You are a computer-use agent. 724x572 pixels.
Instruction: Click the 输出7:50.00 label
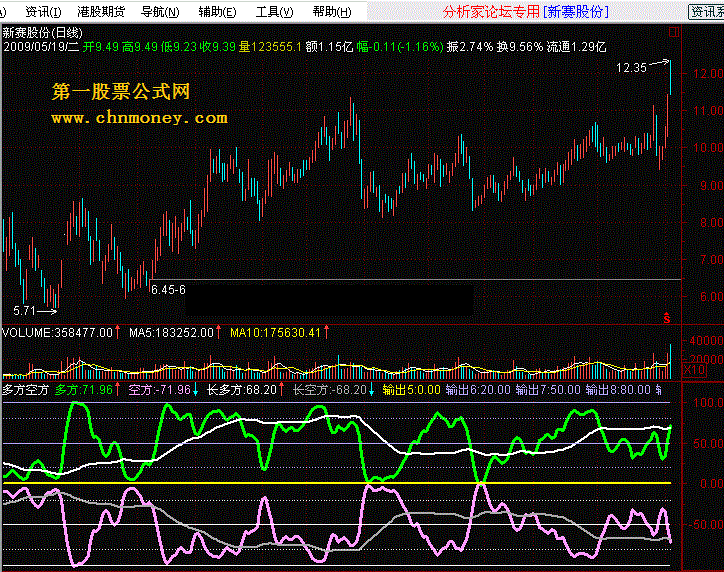[x=548, y=390]
